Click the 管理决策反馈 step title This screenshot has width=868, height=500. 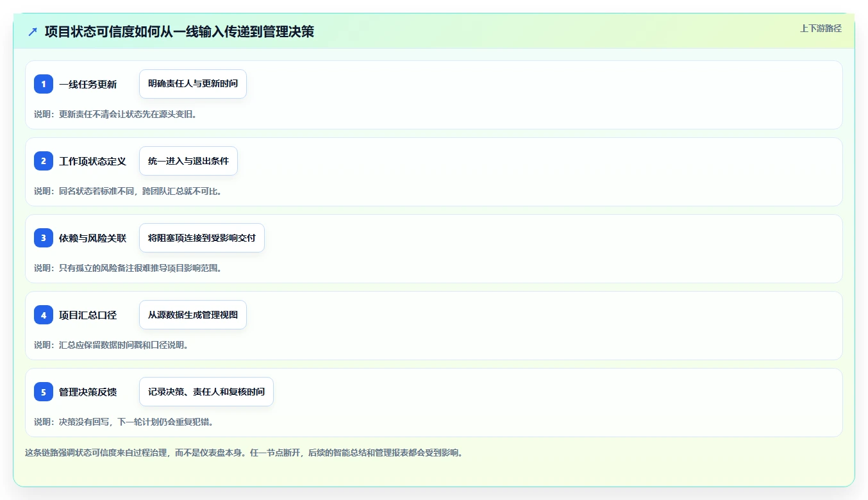tap(88, 392)
